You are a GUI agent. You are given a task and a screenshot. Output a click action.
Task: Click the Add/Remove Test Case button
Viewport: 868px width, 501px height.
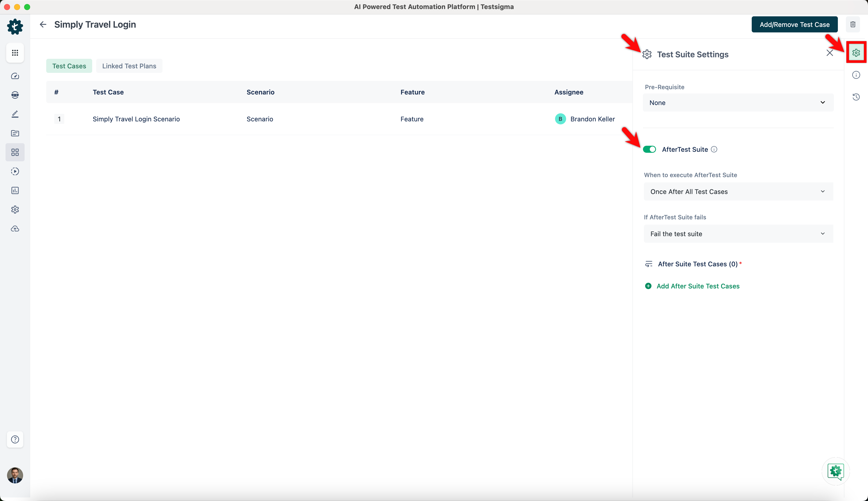(x=794, y=24)
